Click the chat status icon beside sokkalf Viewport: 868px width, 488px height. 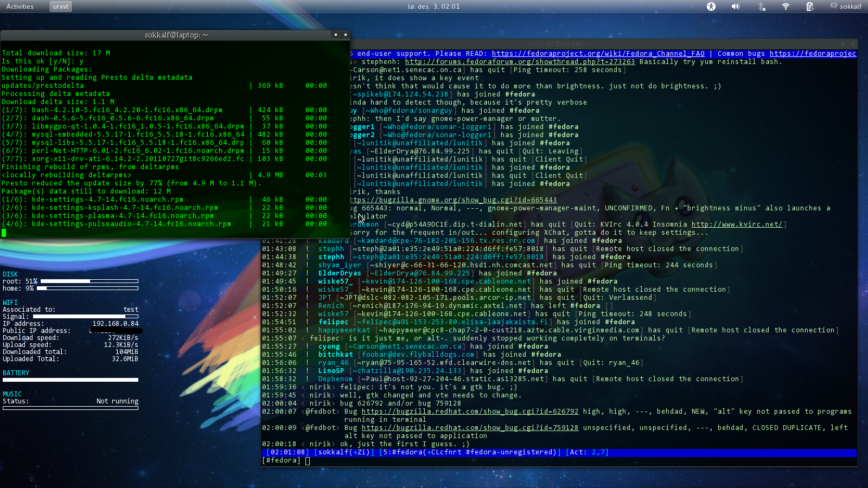833,6
